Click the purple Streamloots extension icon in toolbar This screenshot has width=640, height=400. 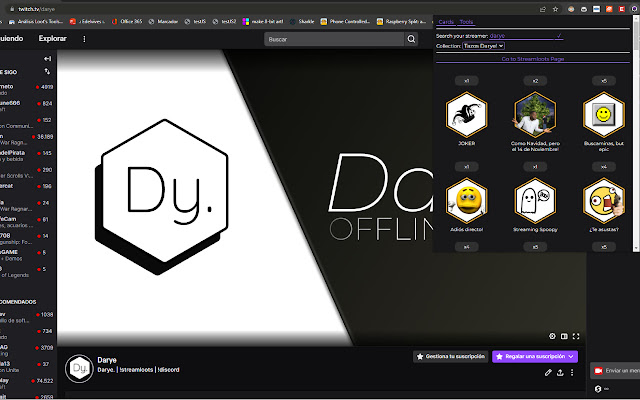[x=634, y=9]
